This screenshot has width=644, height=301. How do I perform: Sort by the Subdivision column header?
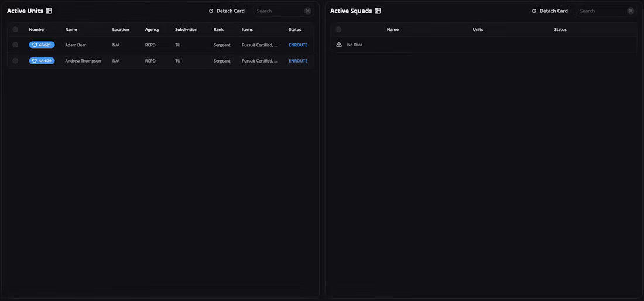pos(186,29)
